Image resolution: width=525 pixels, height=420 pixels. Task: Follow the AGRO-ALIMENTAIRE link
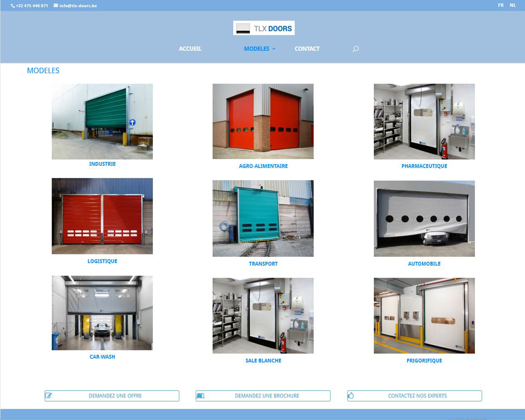pyautogui.click(x=263, y=166)
